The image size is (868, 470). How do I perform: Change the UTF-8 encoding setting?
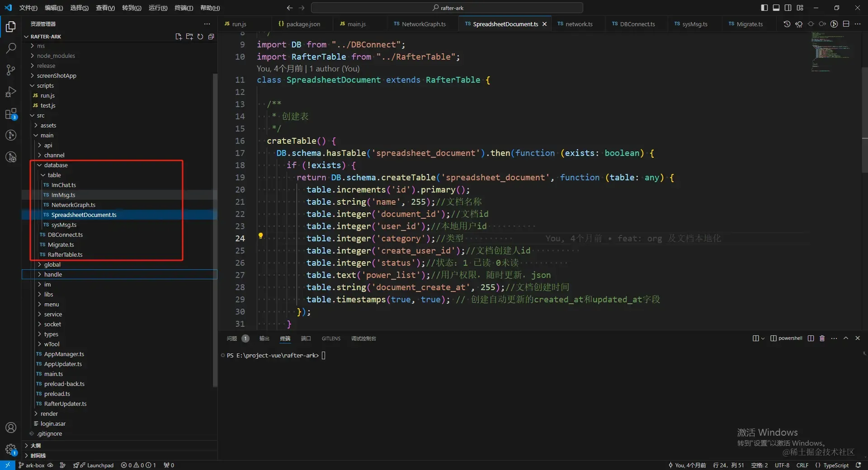pyautogui.click(x=782, y=465)
